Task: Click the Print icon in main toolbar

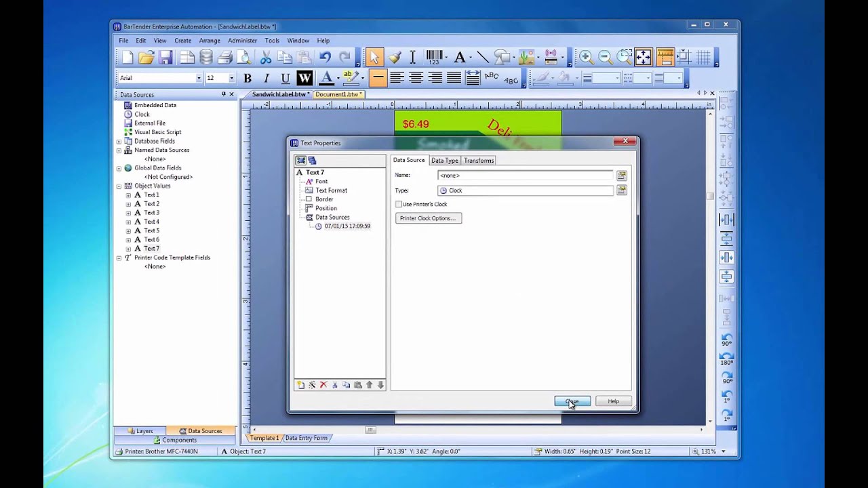Action: (x=225, y=58)
